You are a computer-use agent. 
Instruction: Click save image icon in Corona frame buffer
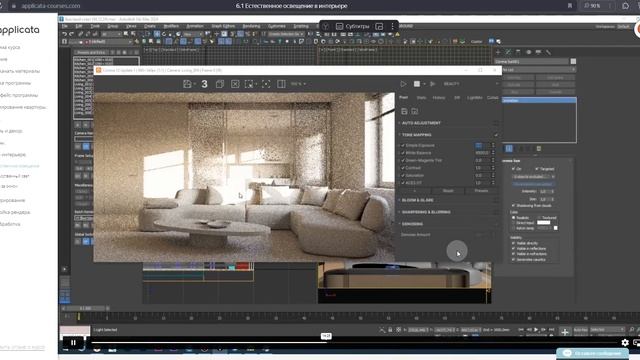click(188, 84)
